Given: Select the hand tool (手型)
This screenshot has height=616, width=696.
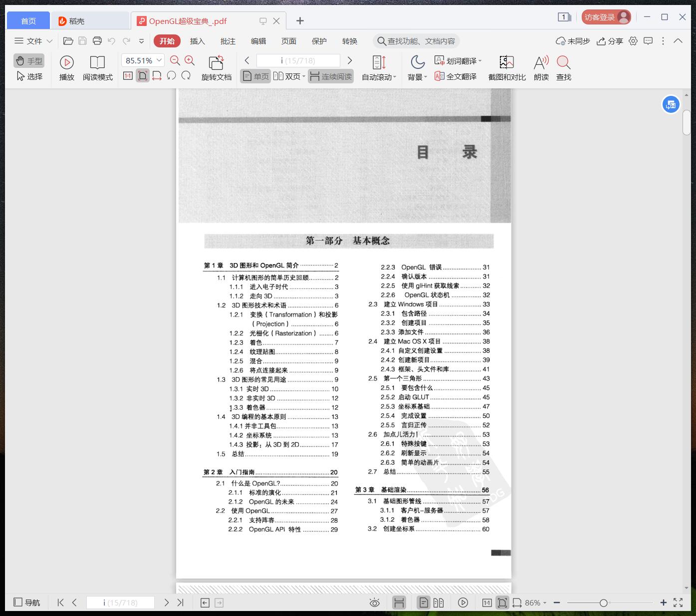Looking at the screenshot, I should click(29, 61).
